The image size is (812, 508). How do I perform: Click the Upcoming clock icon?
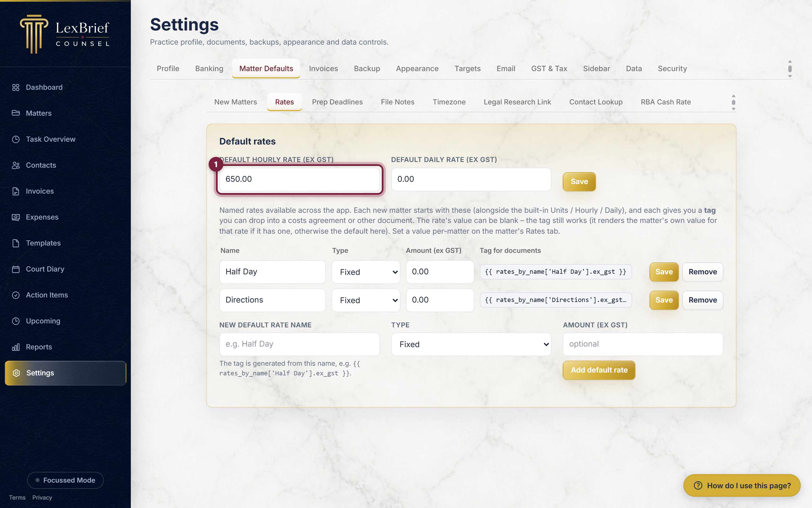pyautogui.click(x=16, y=321)
